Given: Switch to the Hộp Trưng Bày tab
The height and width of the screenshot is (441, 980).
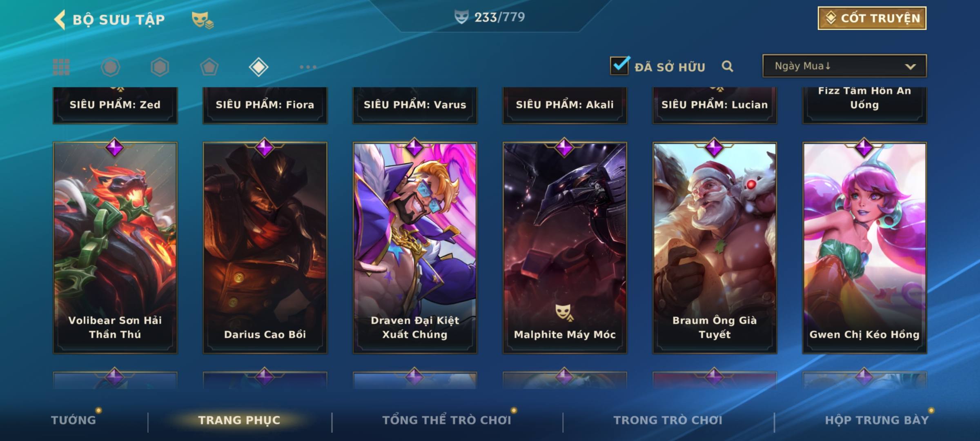Looking at the screenshot, I should tap(877, 420).
